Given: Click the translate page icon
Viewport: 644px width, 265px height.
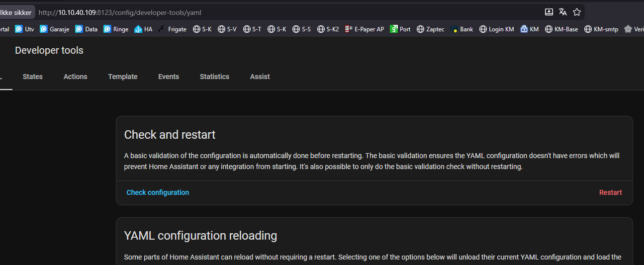Looking at the screenshot, I should tap(563, 12).
